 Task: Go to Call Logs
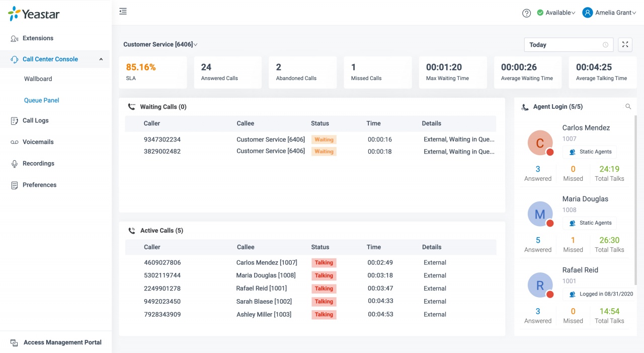(35, 121)
